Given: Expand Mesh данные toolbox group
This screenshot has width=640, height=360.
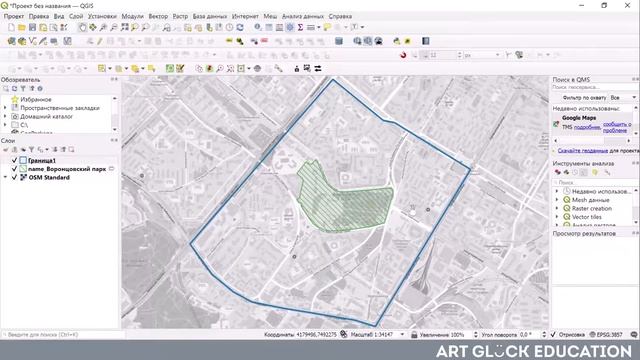Looking at the screenshot, I should point(557,200).
